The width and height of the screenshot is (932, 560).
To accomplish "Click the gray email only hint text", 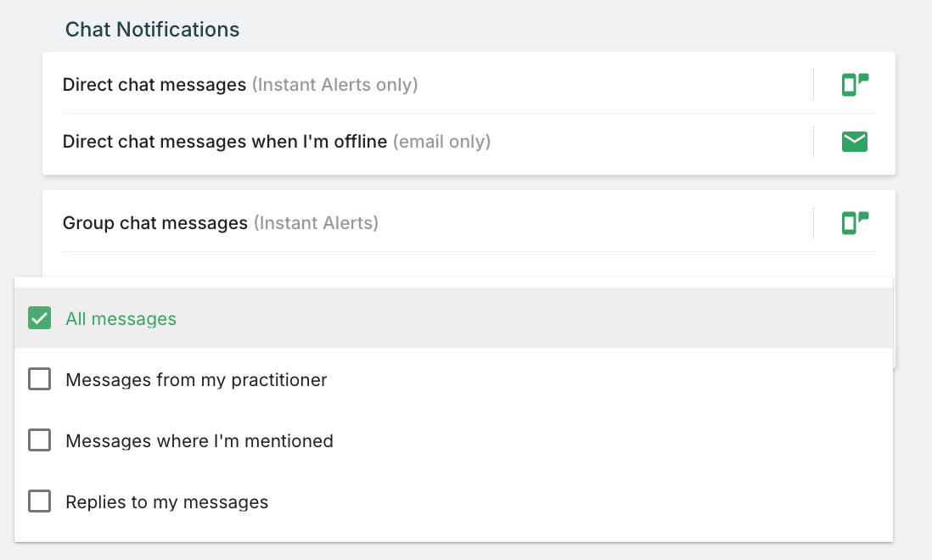I will click(x=441, y=142).
